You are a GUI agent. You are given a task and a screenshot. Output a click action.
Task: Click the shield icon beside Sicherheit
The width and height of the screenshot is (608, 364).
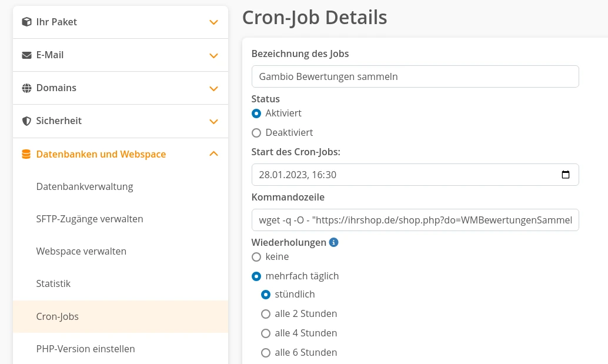point(26,121)
